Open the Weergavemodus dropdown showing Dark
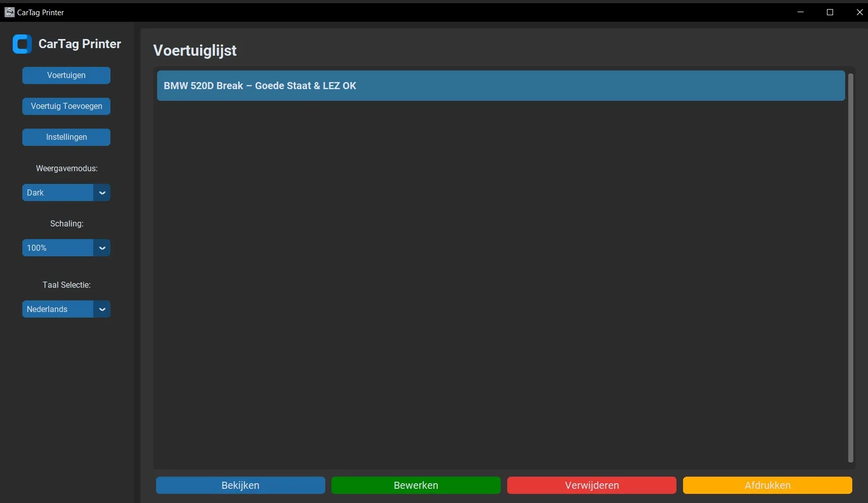The height and width of the screenshot is (503, 868). coord(58,192)
